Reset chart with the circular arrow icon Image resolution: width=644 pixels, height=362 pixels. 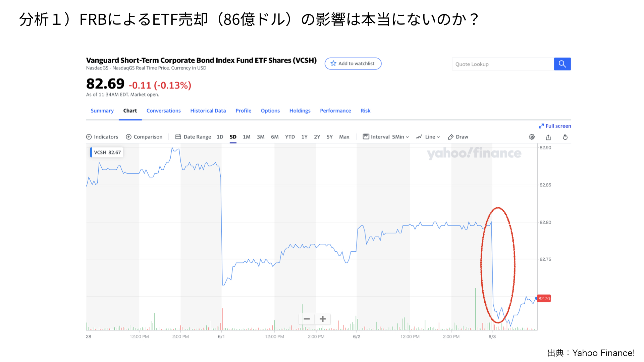(565, 137)
